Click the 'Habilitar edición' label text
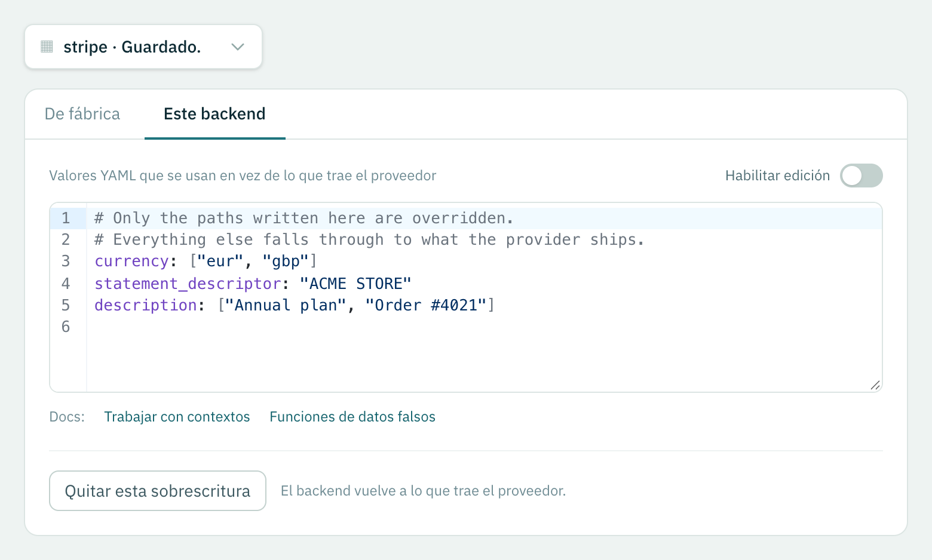Image resolution: width=932 pixels, height=560 pixels. pyautogui.click(x=777, y=176)
